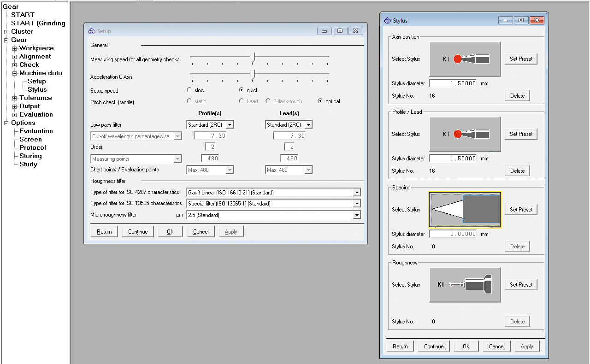Edit Profile / Lead stylus diameter field

454,159
